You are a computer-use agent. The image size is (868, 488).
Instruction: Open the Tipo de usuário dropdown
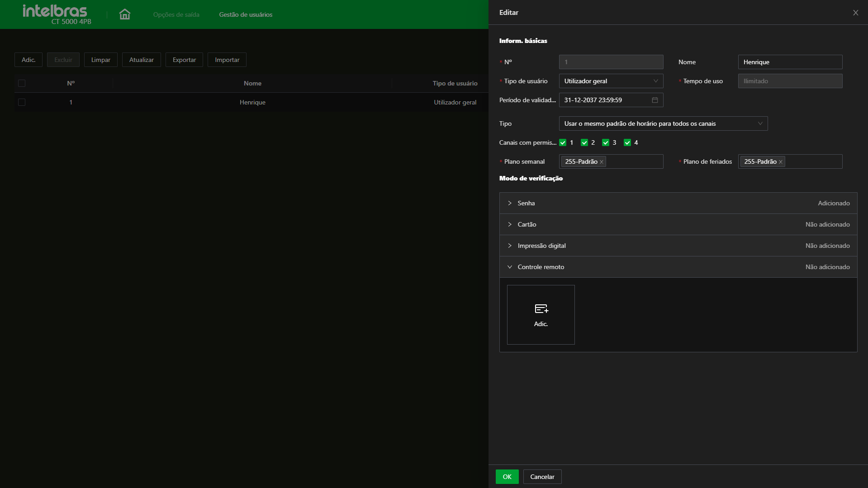tap(611, 81)
